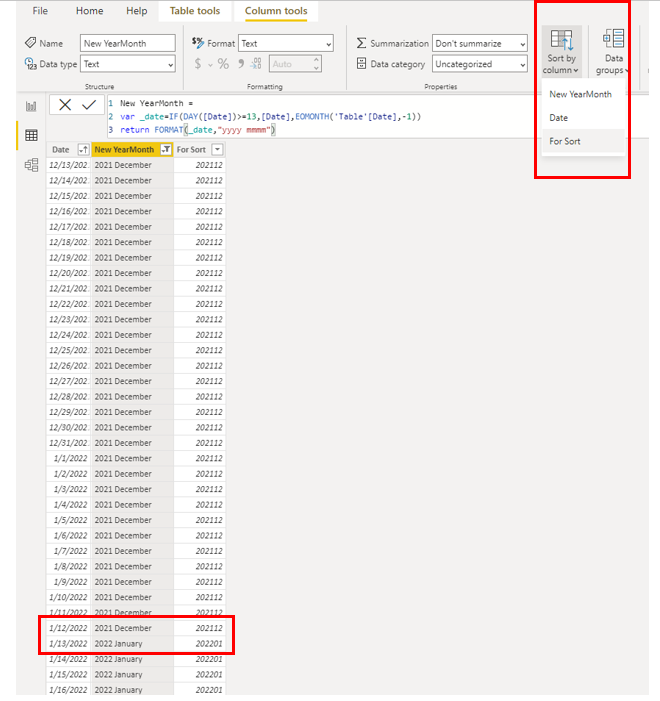Click the column Name input field

128,43
